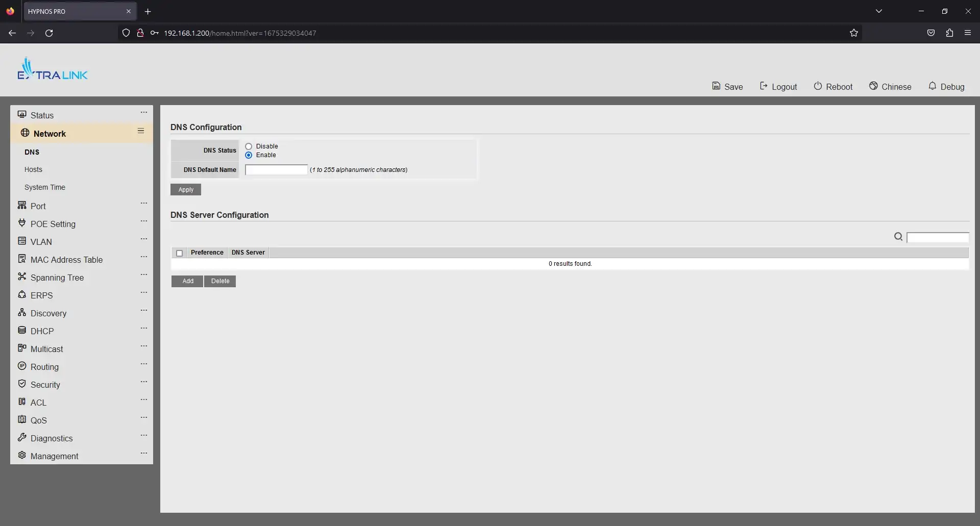Expand the VLAN menu ellipsis
Screen dimensions: 980x526
tap(144, 239)
